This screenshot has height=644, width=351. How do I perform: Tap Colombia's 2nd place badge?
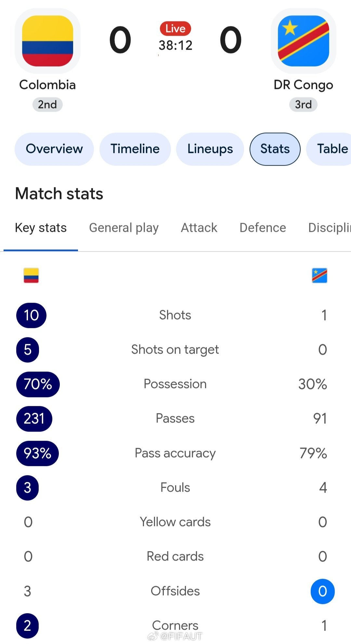coord(47,105)
